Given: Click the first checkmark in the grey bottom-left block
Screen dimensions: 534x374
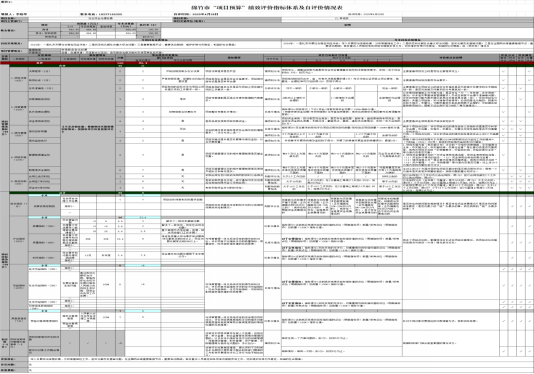Looking at the screenshot, I should pyautogui.click(x=70, y=343).
